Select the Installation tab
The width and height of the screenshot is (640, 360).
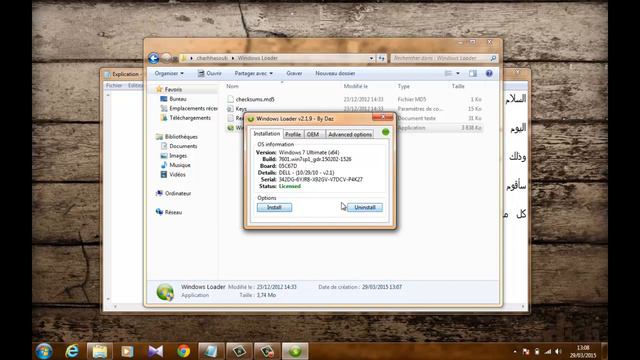267,134
